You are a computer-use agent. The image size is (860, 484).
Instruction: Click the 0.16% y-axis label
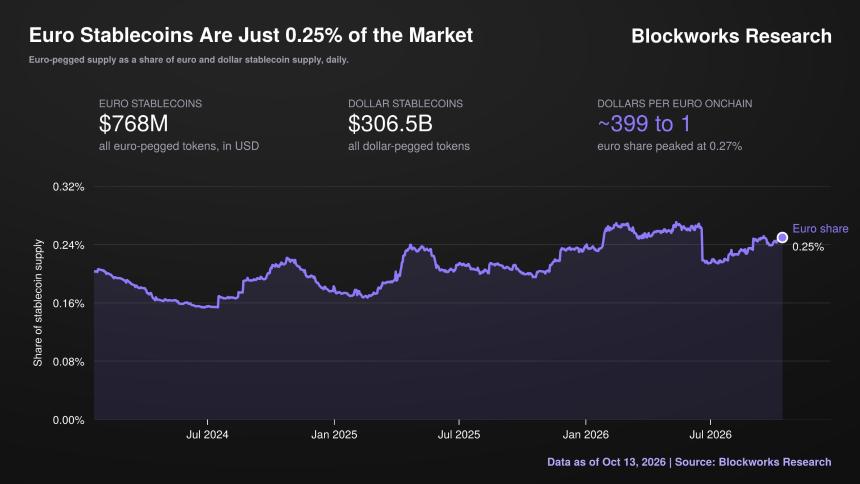(x=69, y=303)
